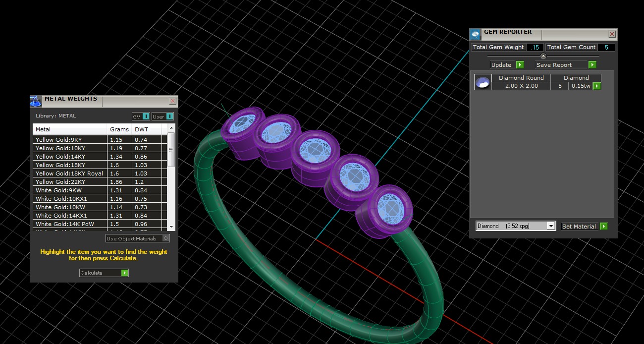Click the Library: METAL label
The height and width of the screenshot is (344, 644).
tap(55, 116)
